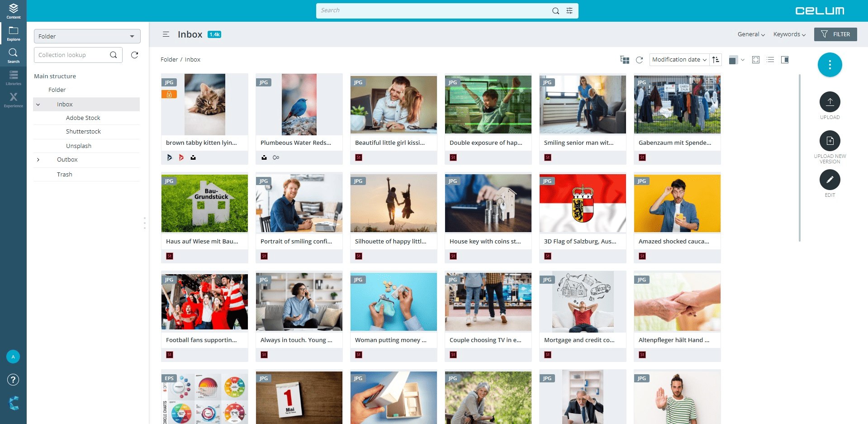
Task: Refresh the Inbox asset listing
Action: (x=639, y=59)
